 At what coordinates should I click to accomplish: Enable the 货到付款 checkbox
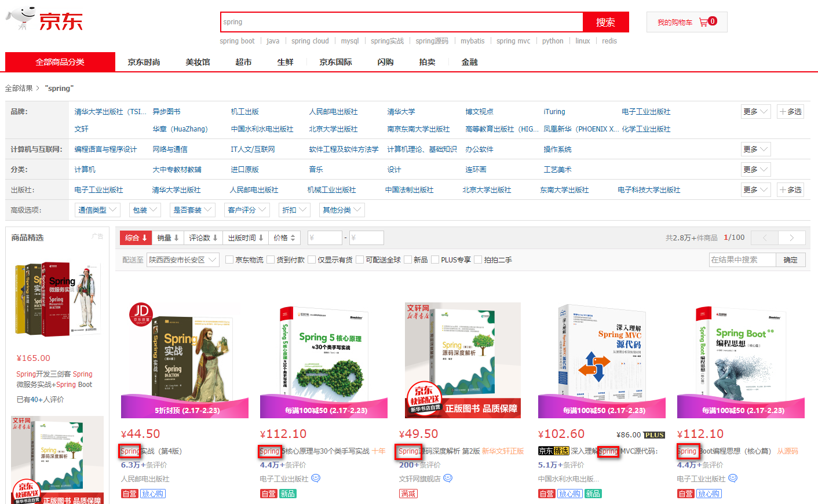click(271, 260)
